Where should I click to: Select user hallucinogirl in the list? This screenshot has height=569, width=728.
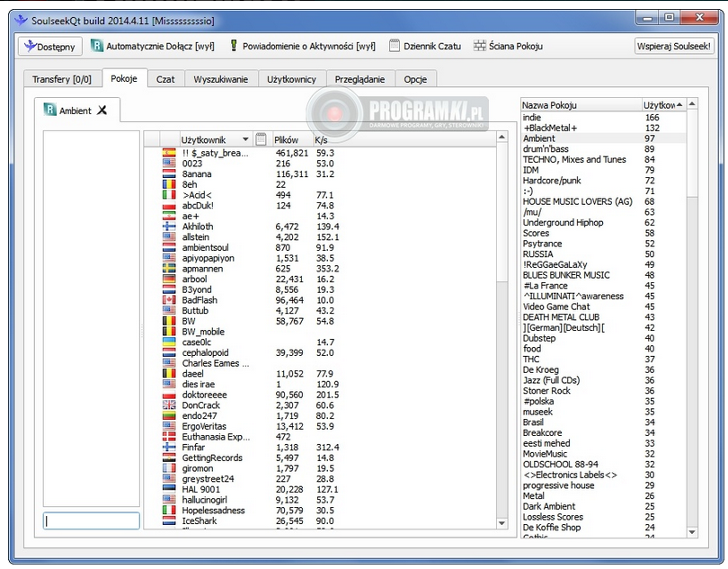tap(204, 500)
